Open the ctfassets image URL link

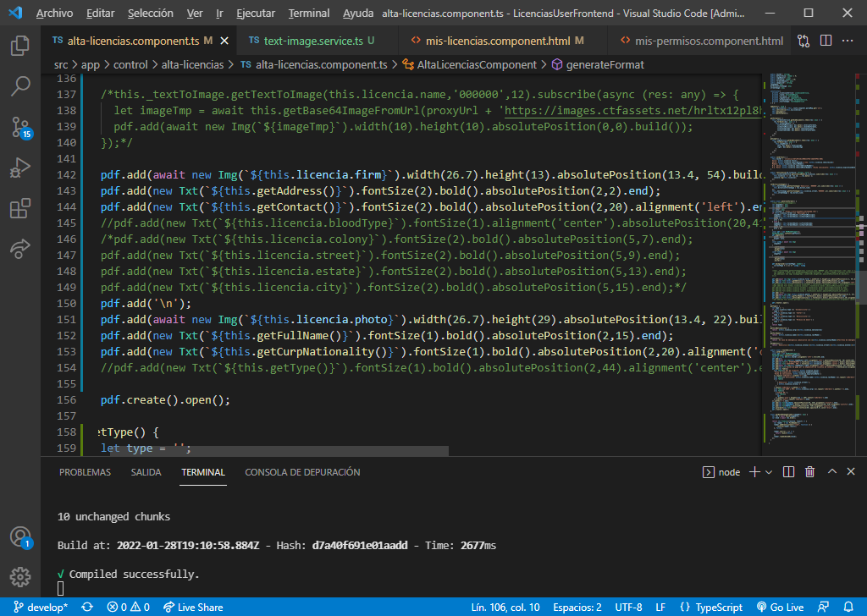(x=633, y=111)
